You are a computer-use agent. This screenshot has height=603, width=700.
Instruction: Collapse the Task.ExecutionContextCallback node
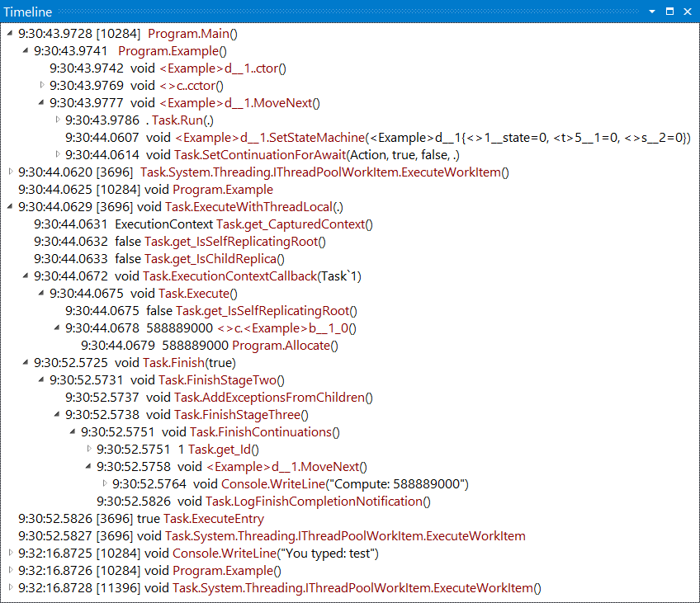26,276
